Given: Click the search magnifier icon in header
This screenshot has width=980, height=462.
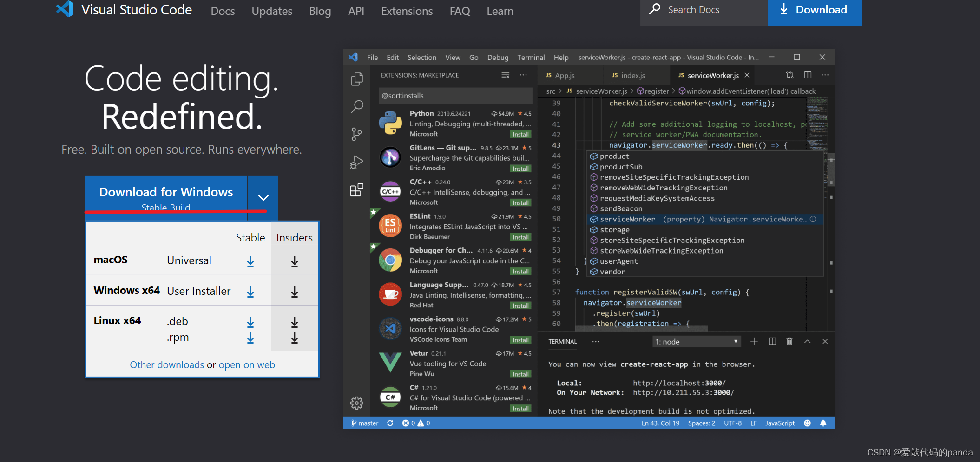Looking at the screenshot, I should [x=655, y=9].
